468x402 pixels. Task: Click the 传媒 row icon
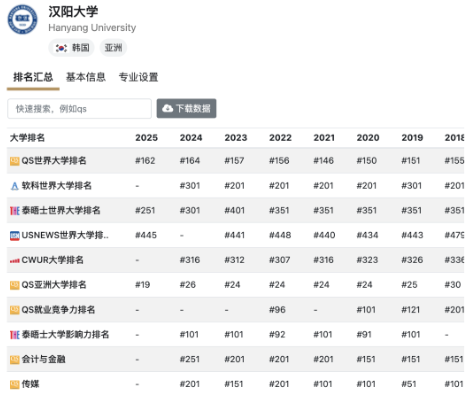[15, 384]
